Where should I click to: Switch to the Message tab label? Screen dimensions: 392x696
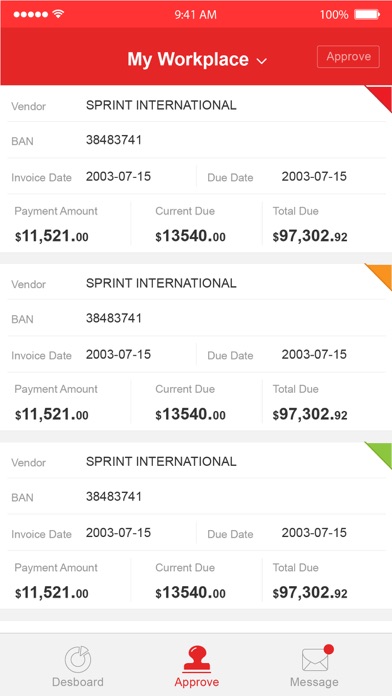(x=314, y=682)
